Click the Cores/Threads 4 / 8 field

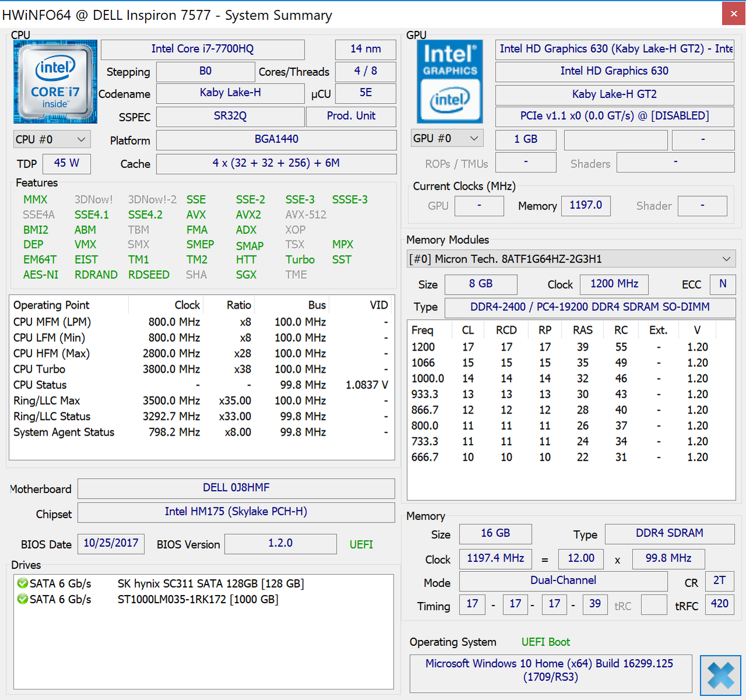(366, 71)
